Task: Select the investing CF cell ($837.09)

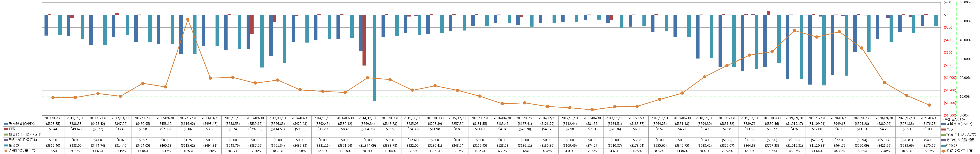Action: [255, 145]
